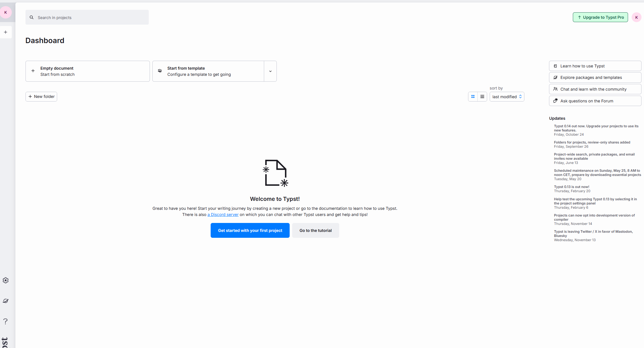Click the help question mark icon
This screenshot has width=644, height=348.
pyautogui.click(x=6, y=321)
